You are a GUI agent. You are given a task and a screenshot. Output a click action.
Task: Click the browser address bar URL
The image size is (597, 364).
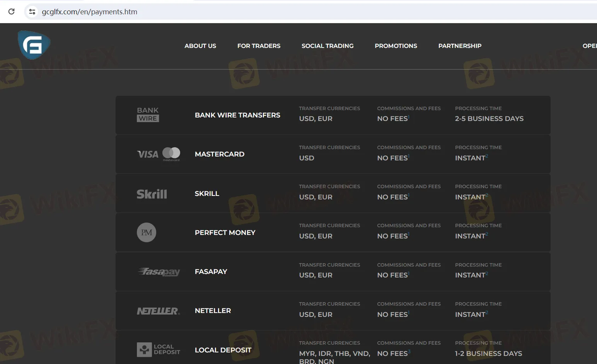click(x=90, y=12)
